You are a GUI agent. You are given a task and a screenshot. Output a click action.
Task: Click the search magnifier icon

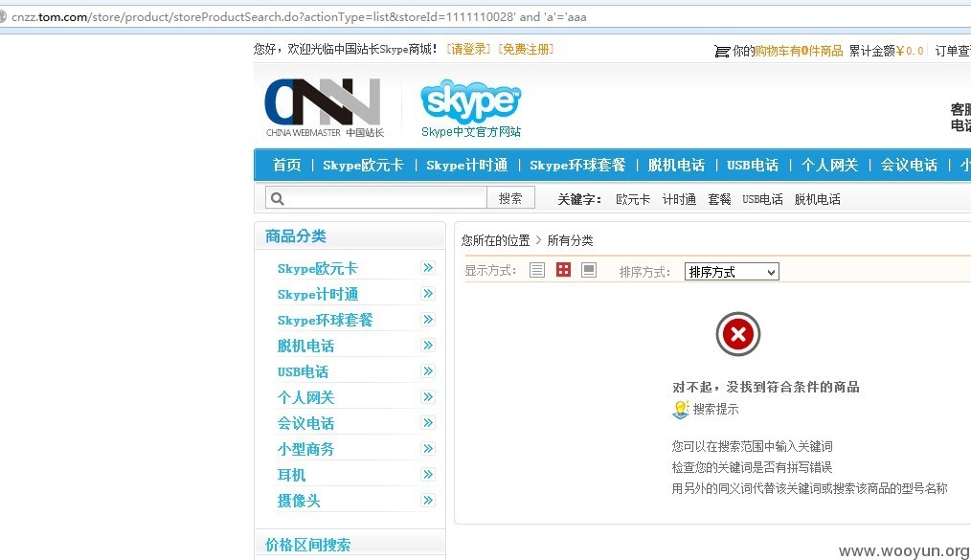(278, 198)
